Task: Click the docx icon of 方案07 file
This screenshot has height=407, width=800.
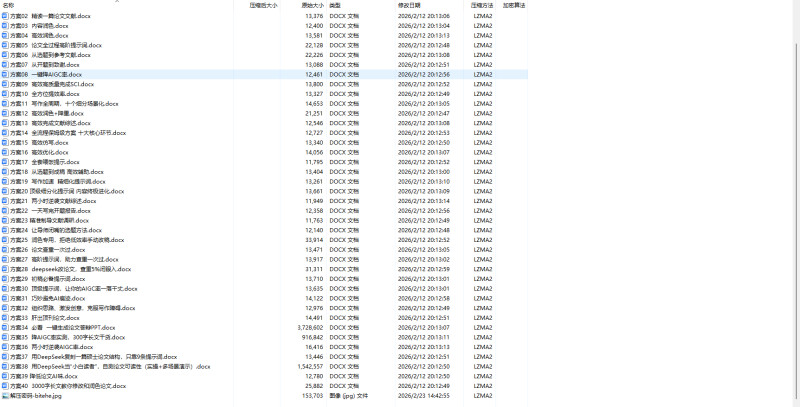Action: [x=5, y=64]
